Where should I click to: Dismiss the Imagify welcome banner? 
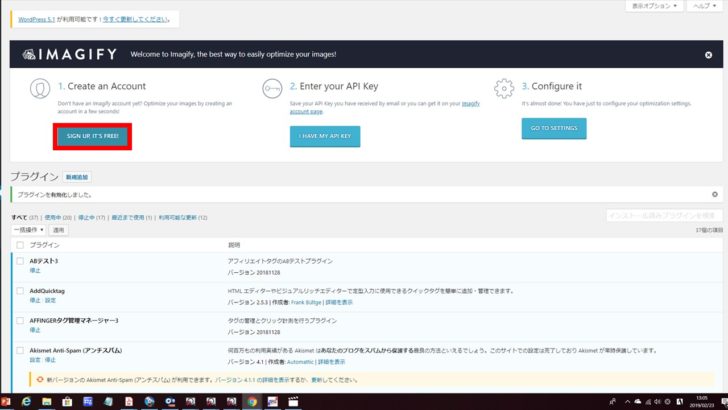pos(708,55)
